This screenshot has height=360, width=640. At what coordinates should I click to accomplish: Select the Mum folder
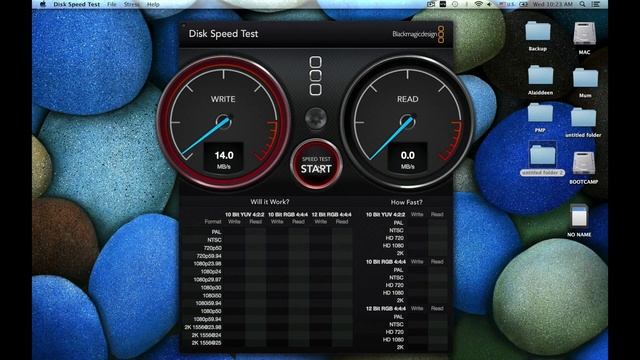tap(585, 82)
